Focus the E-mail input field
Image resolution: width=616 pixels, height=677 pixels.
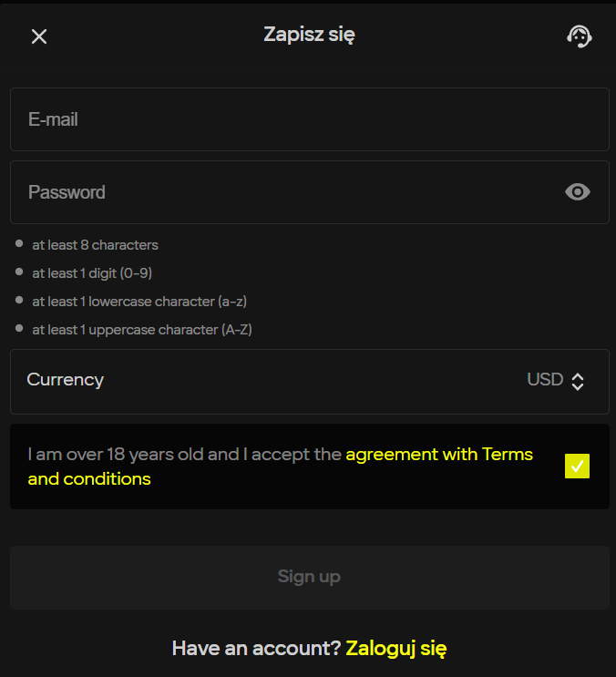coord(309,119)
